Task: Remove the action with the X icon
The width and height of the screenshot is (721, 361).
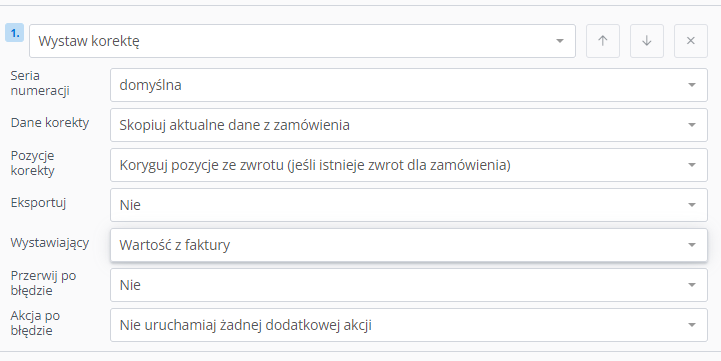Action: 691,41
